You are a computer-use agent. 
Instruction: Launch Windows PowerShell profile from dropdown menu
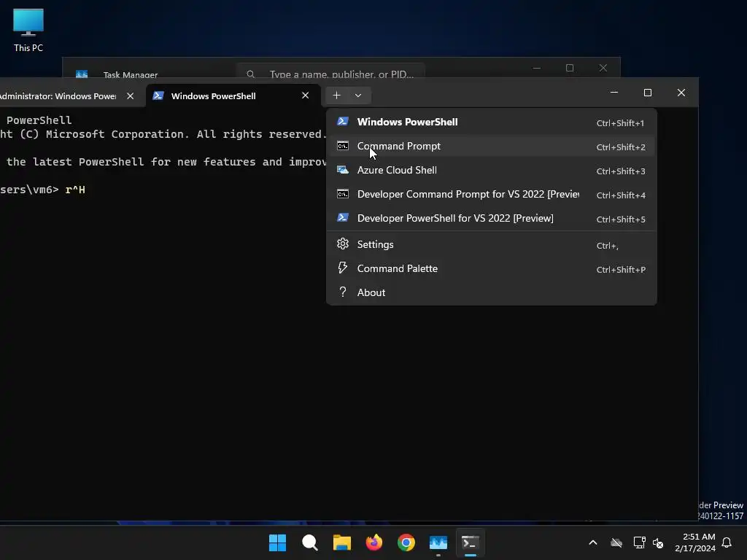tap(491, 122)
